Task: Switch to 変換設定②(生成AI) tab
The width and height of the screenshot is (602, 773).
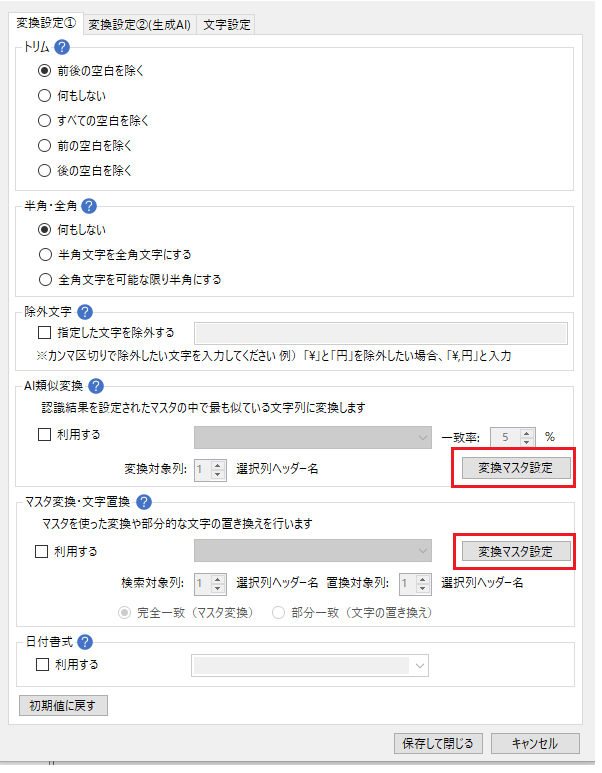Action: pyautogui.click(x=140, y=25)
